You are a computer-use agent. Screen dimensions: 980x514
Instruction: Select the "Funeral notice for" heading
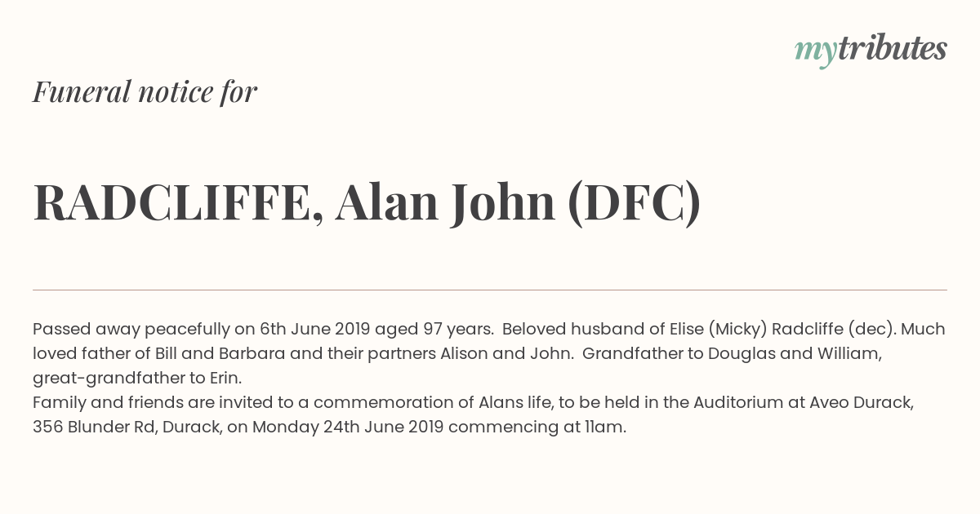145,91
